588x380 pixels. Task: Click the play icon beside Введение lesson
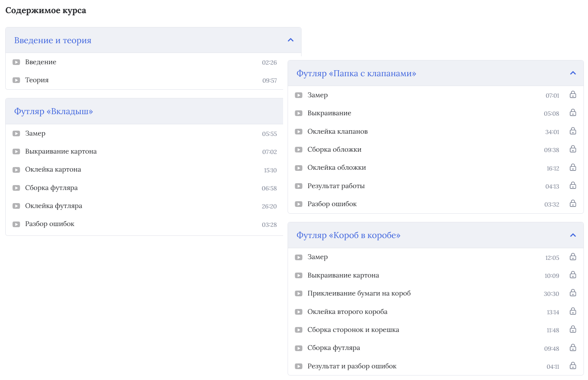[x=16, y=62]
